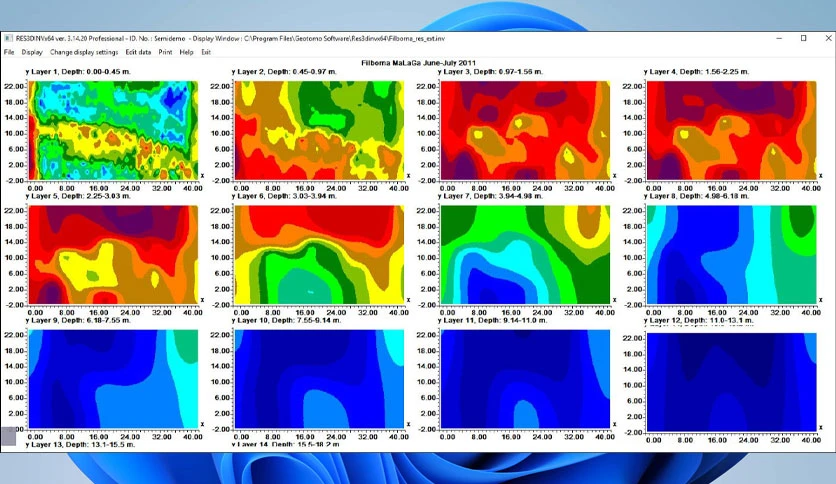The height and width of the screenshot is (484, 836).
Task: Open the Edit data menu
Action: 138,52
